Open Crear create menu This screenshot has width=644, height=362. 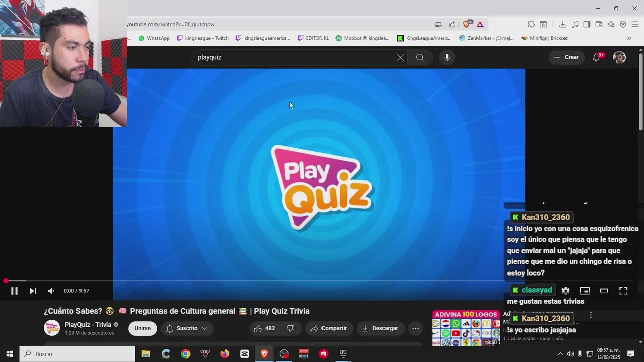(x=566, y=57)
